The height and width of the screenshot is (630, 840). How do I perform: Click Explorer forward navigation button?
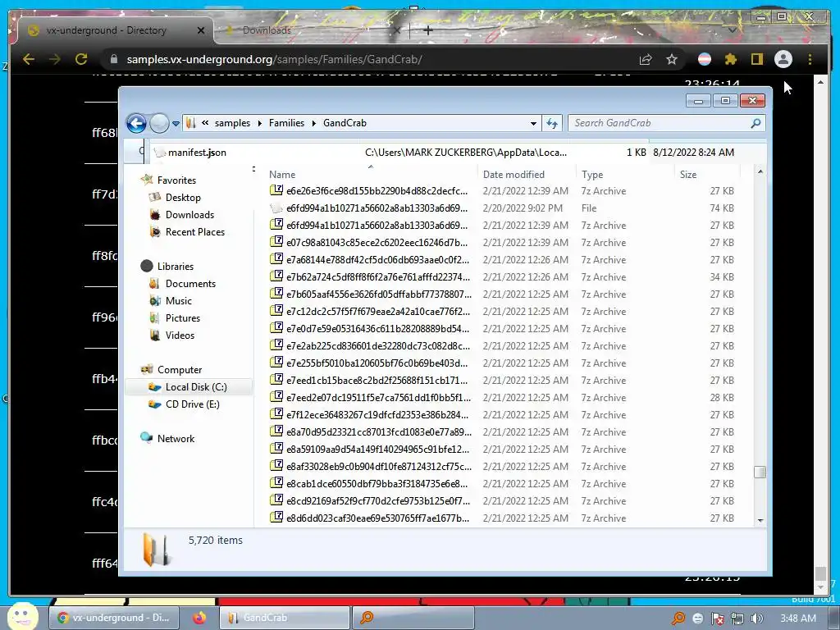pos(159,124)
